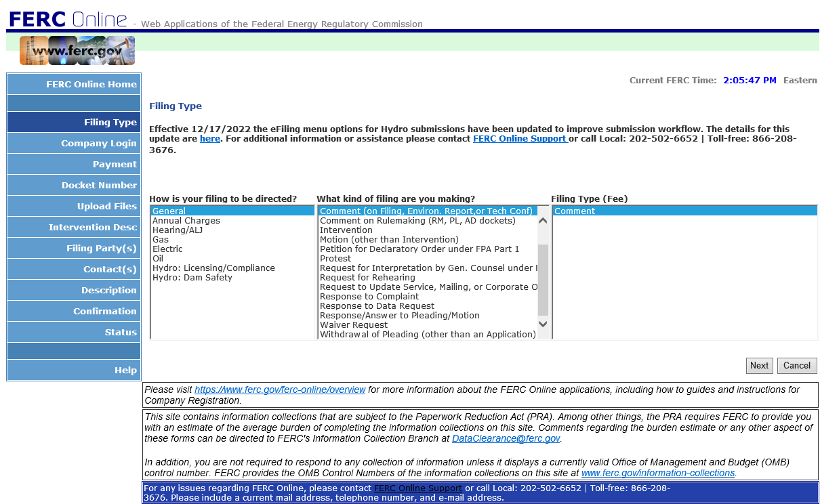The image size is (820, 504).
Task: Select Oil in filing direction list
Action: point(232,259)
